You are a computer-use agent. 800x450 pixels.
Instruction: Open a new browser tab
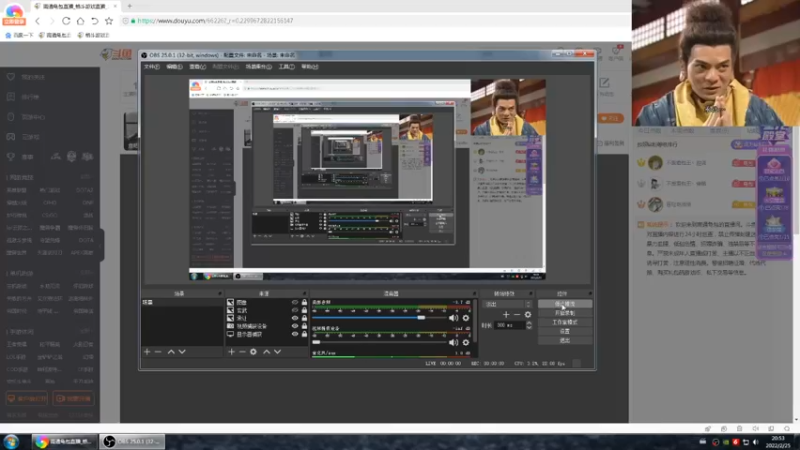130,6
